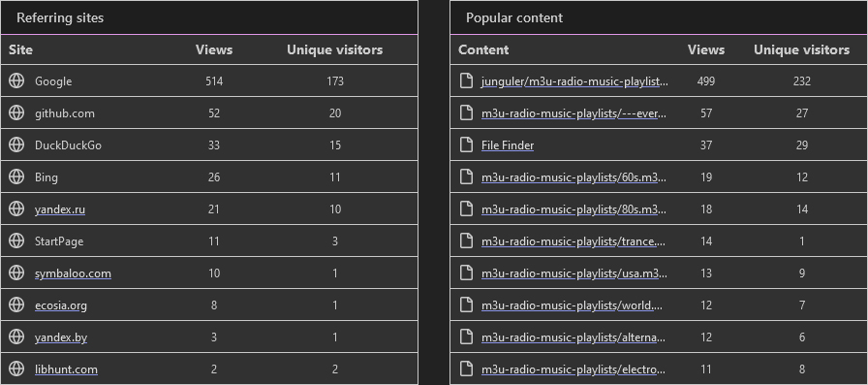Open the File Finder content link
This screenshot has height=385, width=868.
pos(508,145)
